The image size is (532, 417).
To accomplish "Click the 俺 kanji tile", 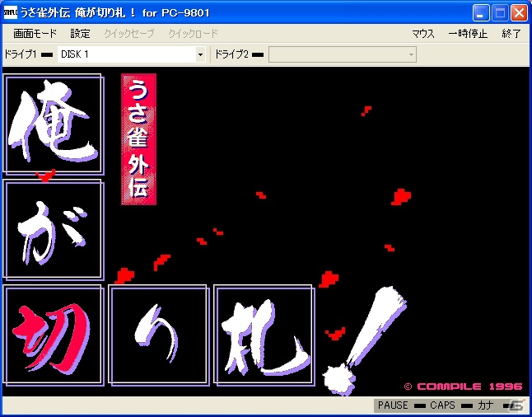I will click(x=54, y=124).
